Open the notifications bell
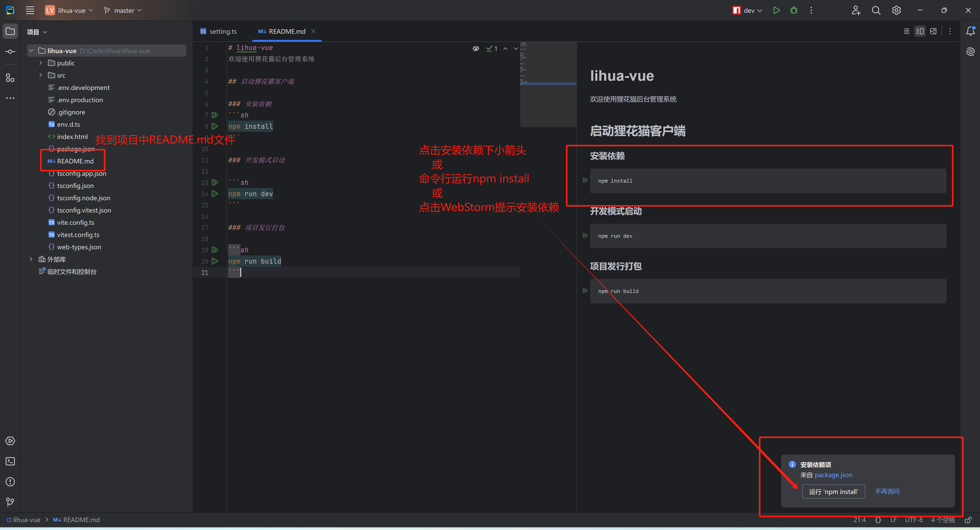 [x=970, y=31]
